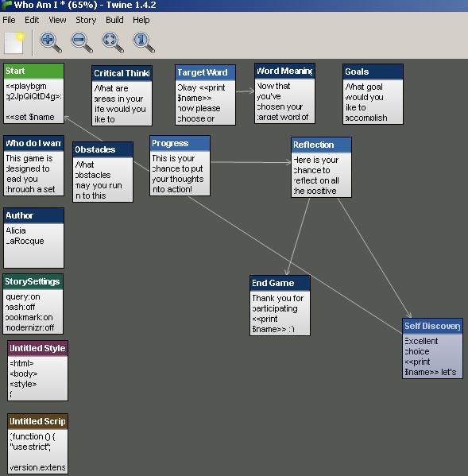
Task: Select the Who do I want passage
Action: [x=33, y=165]
